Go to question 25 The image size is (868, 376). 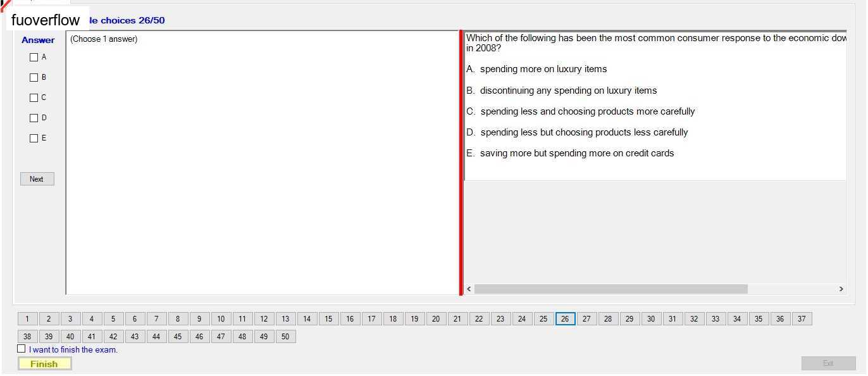(543, 319)
